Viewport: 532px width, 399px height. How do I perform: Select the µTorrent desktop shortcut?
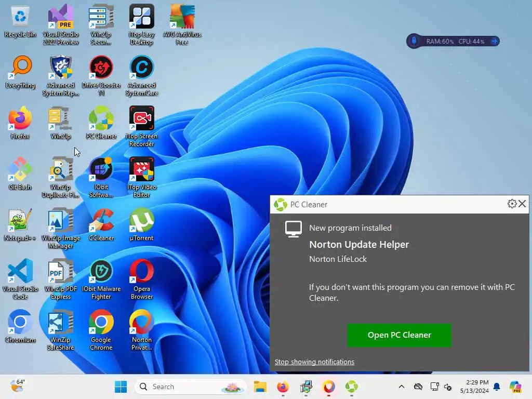pos(141,224)
